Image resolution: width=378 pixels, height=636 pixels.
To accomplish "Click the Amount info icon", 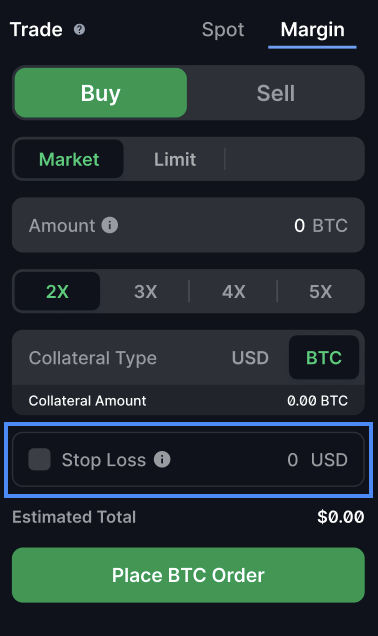I will [x=110, y=225].
